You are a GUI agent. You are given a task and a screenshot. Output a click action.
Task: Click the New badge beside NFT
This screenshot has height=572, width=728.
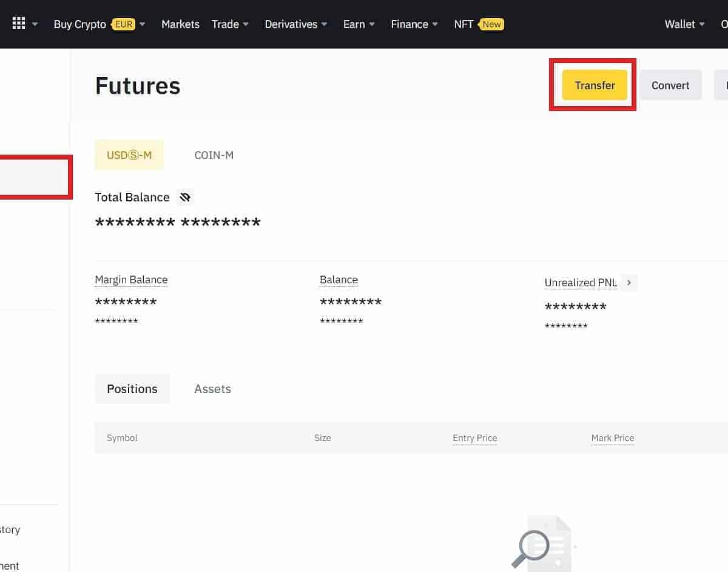point(491,24)
